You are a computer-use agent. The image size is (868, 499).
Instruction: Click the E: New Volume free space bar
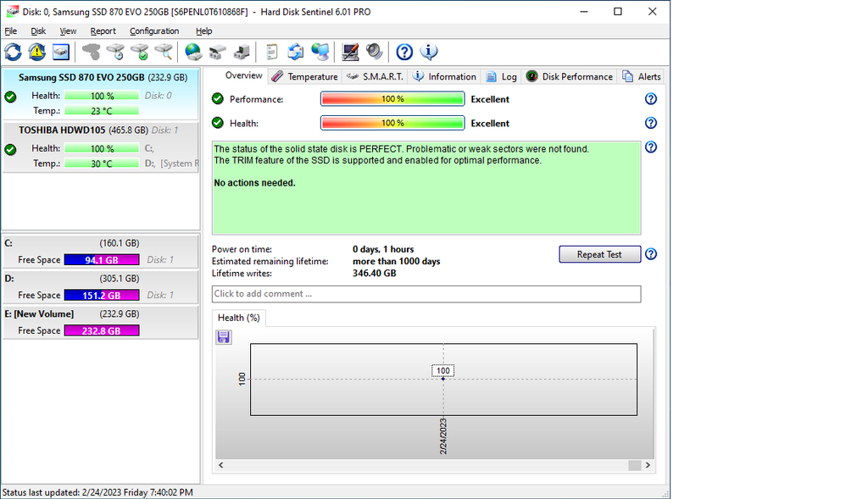click(x=101, y=330)
